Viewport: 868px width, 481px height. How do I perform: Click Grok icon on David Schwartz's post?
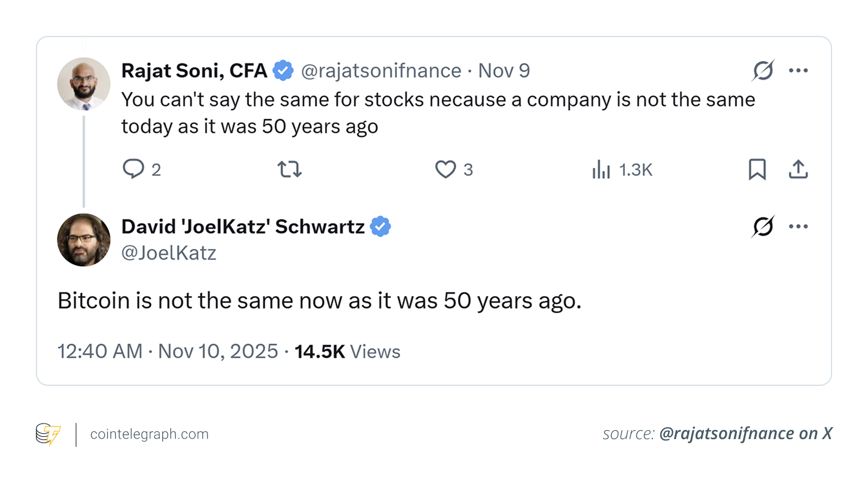click(x=763, y=226)
